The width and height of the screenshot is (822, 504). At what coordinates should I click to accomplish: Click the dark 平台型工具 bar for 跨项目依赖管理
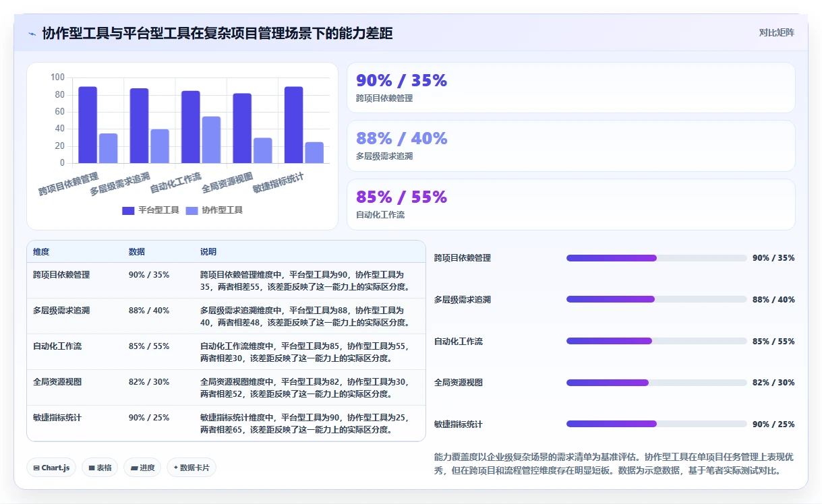88,125
